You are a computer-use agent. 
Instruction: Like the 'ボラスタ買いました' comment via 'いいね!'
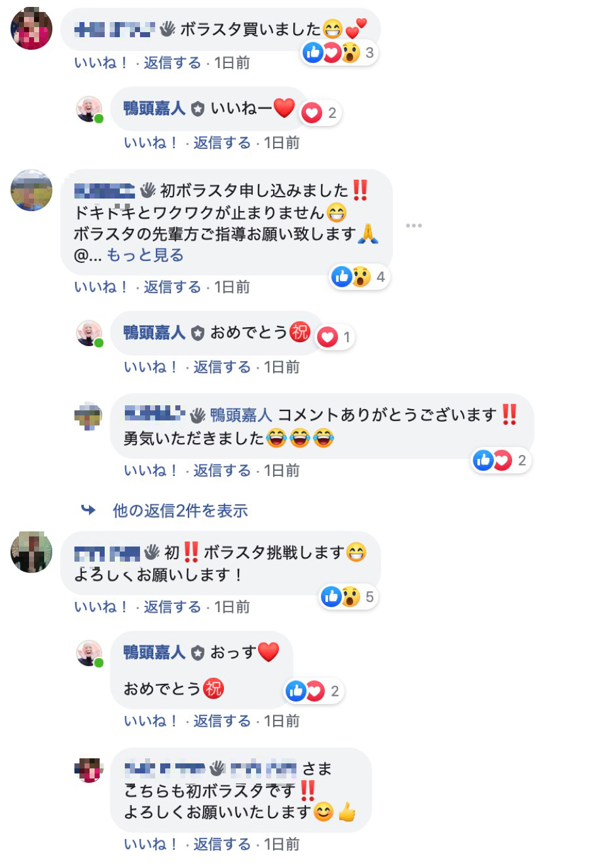pos(102,63)
